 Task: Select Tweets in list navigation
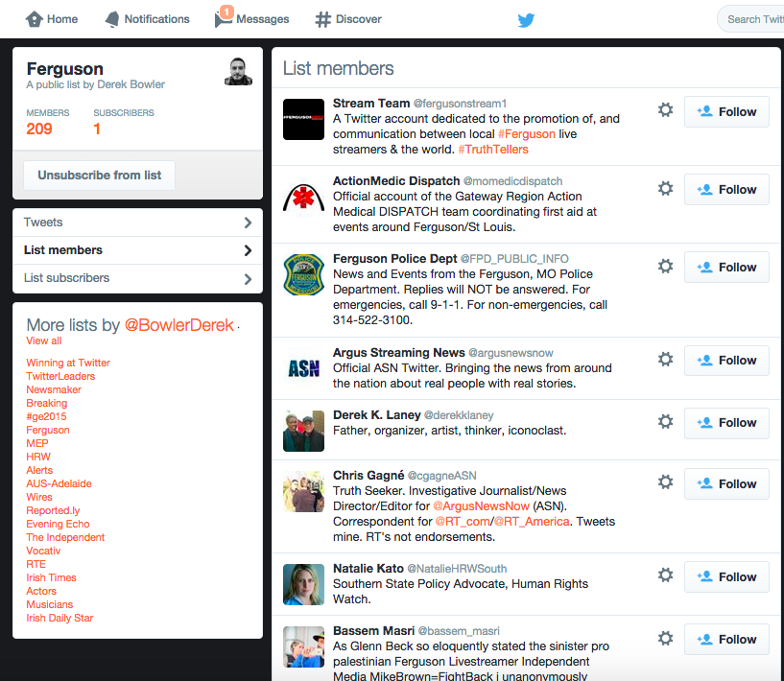(x=137, y=223)
